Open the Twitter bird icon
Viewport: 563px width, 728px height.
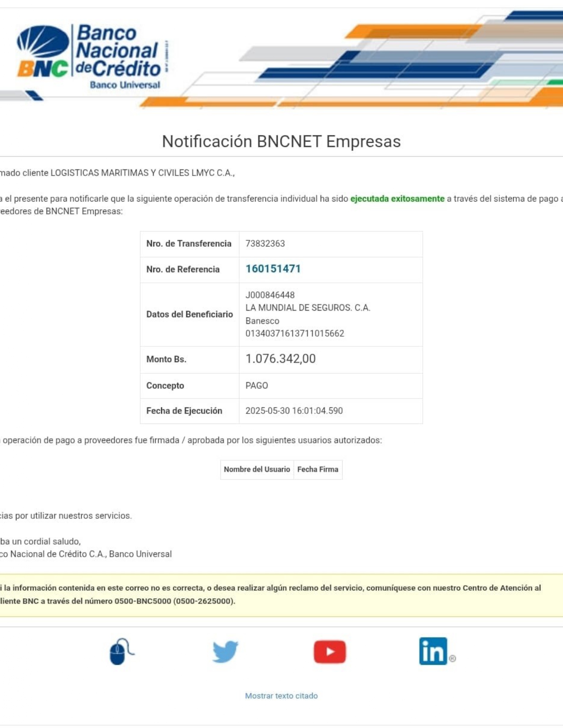[225, 651]
